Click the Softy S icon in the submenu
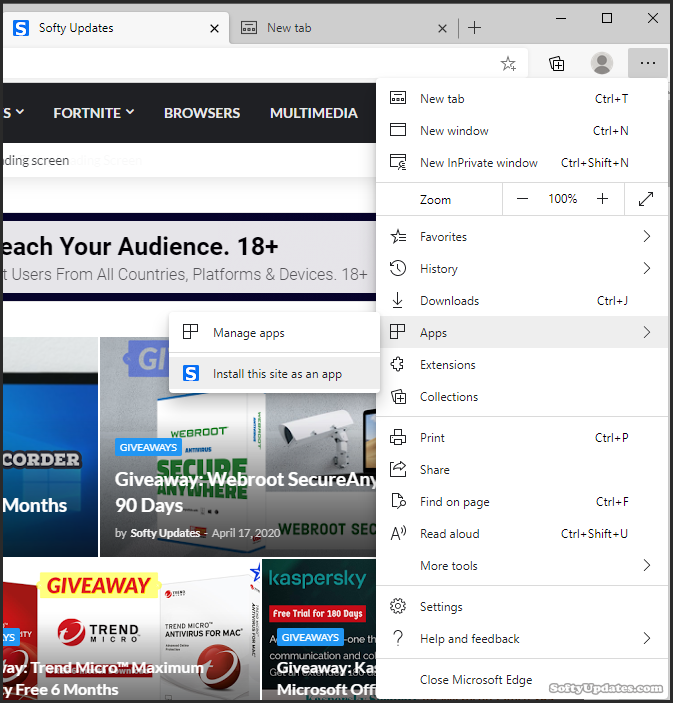673x703 pixels. [x=191, y=373]
